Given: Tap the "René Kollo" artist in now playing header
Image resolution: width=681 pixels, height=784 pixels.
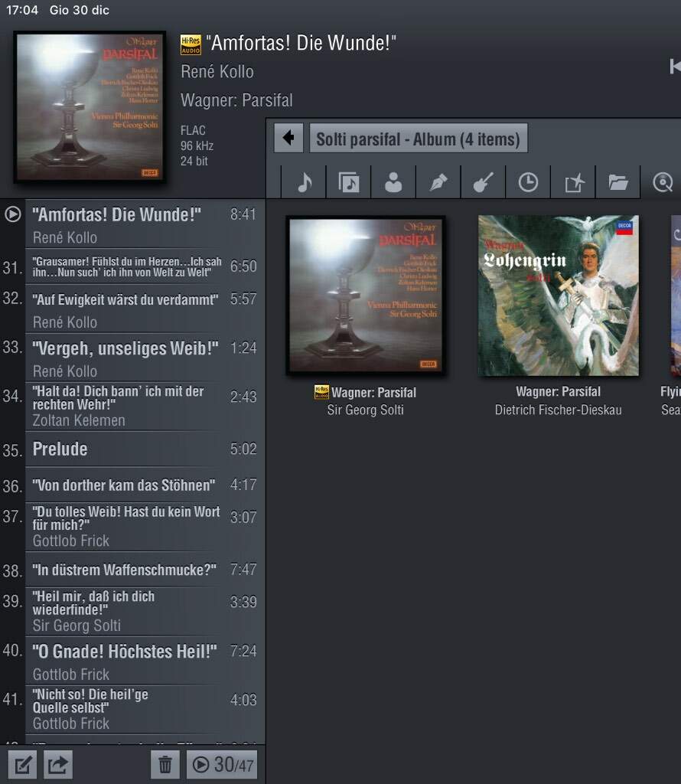Looking at the screenshot, I should pyautogui.click(x=217, y=72).
